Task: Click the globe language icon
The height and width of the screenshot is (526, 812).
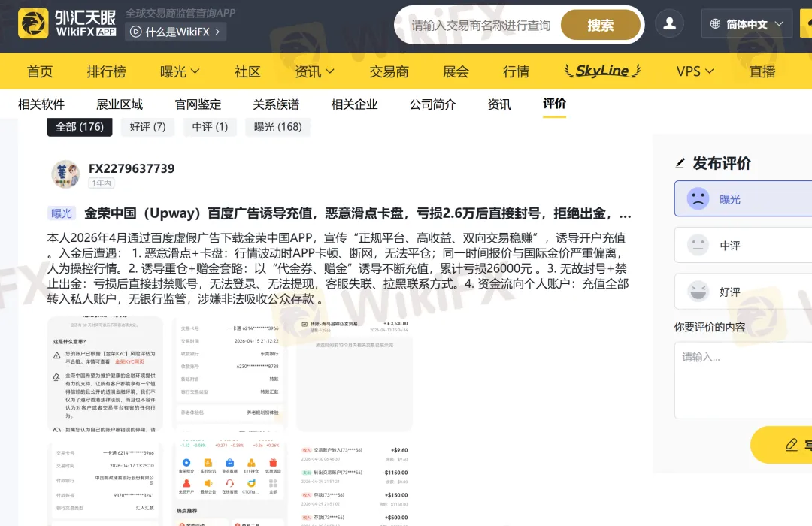Action: 715,24
